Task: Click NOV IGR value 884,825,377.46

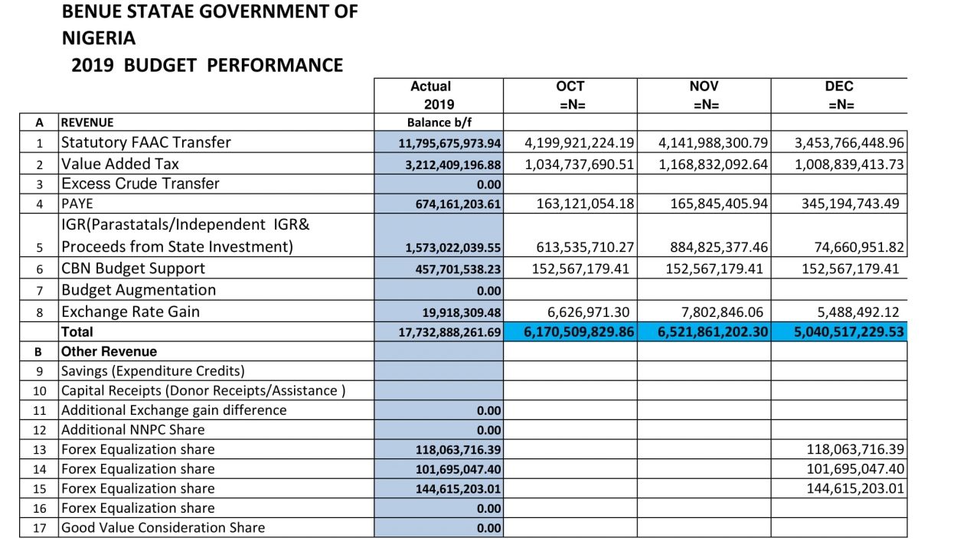Action: pyautogui.click(x=717, y=246)
